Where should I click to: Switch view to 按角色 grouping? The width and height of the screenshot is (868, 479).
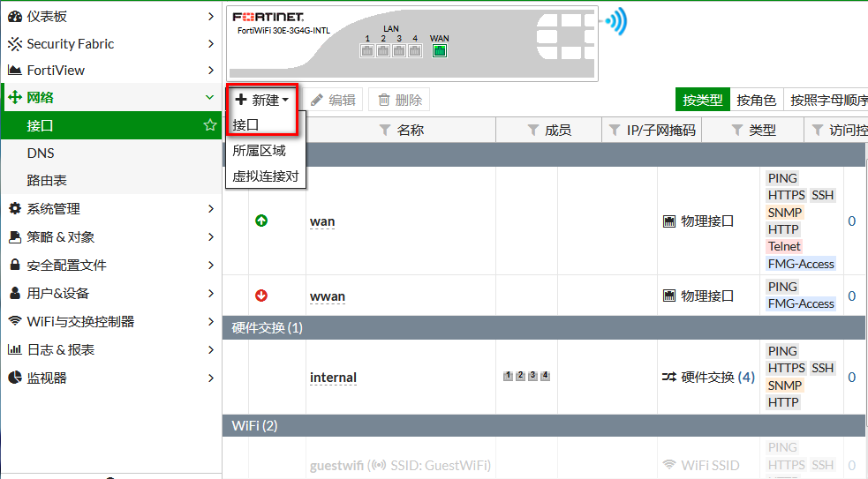coord(756,100)
